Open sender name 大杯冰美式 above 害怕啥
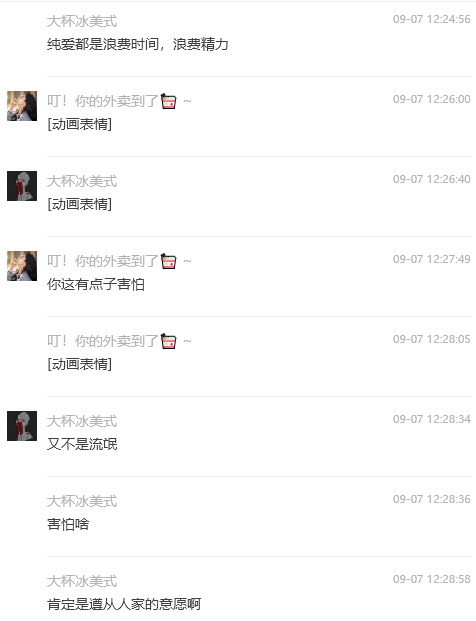 [x=82, y=501]
